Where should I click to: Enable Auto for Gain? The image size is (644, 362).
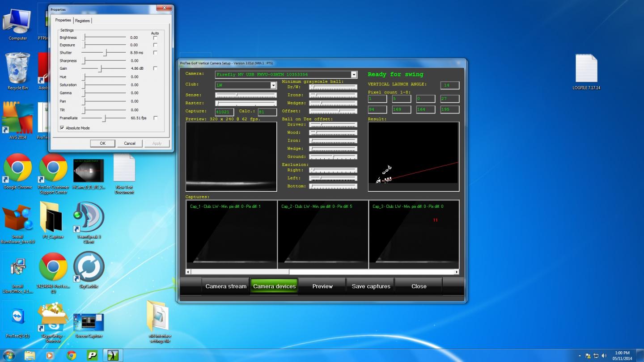[155, 68]
